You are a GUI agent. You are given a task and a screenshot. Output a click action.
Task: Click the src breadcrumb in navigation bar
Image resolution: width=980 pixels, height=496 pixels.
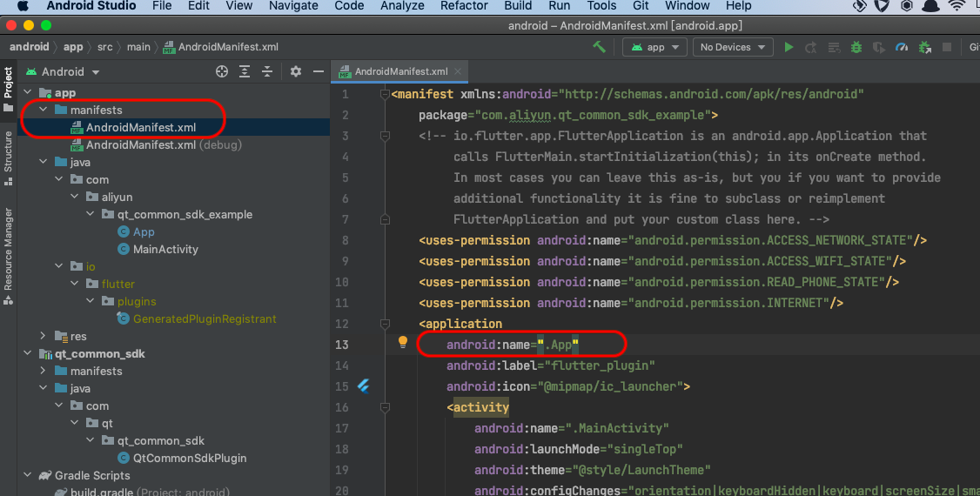click(105, 47)
